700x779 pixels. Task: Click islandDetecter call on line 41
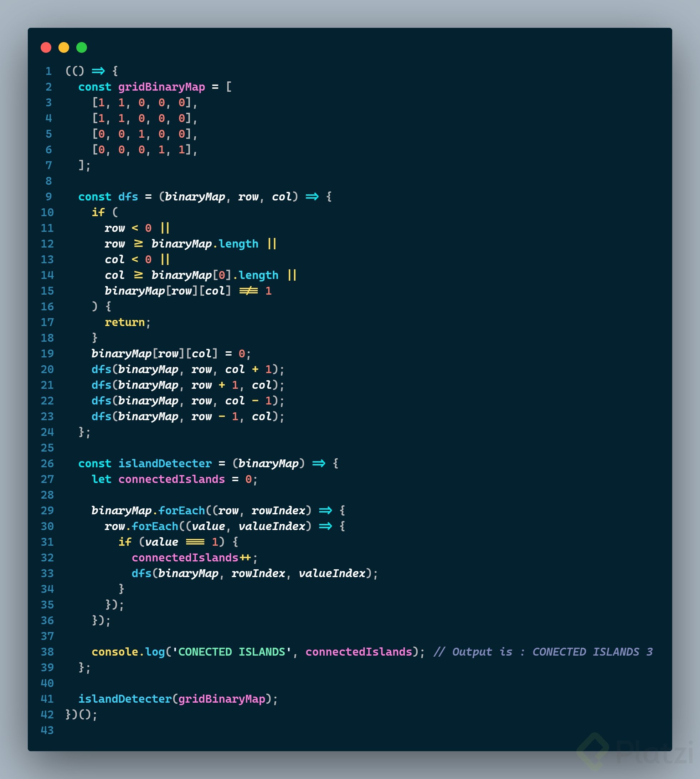(x=125, y=699)
